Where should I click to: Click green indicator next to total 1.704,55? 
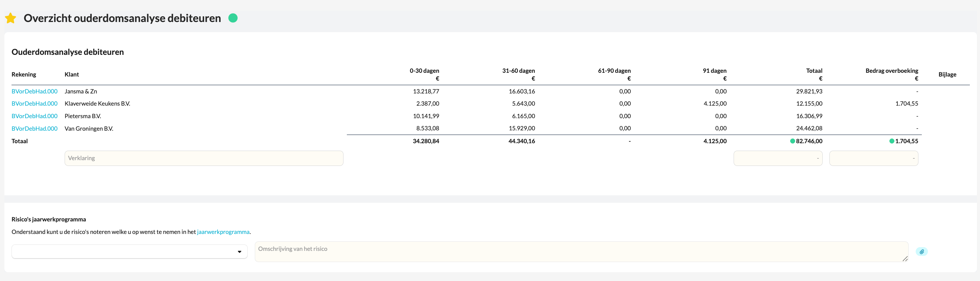click(x=892, y=141)
